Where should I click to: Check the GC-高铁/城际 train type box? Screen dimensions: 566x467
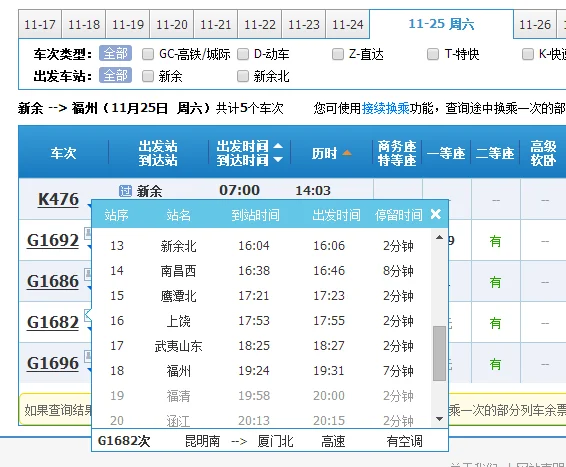coord(148,54)
